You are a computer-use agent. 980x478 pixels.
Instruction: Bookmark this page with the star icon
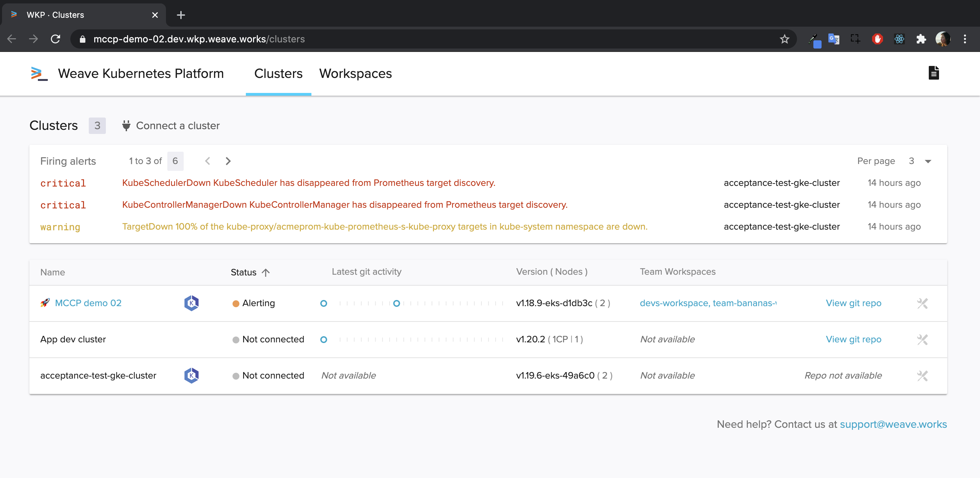pyautogui.click(x=784, y=39)
